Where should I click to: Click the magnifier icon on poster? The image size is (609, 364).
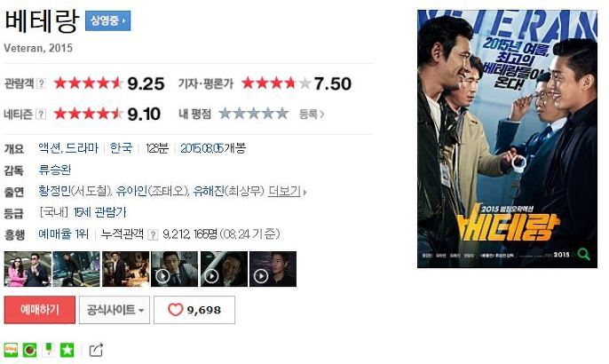click(584, 255)
